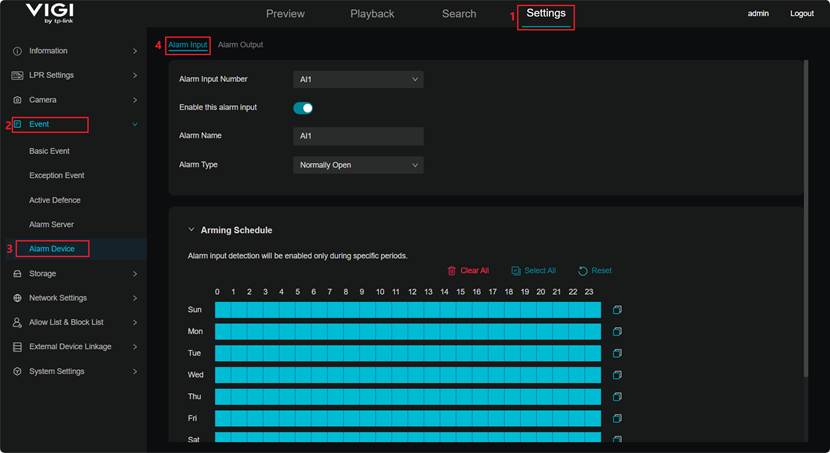Screen dimensions: 830x453
Task: Click the Event sidebar icon
Action: click(x=17, y=124)
